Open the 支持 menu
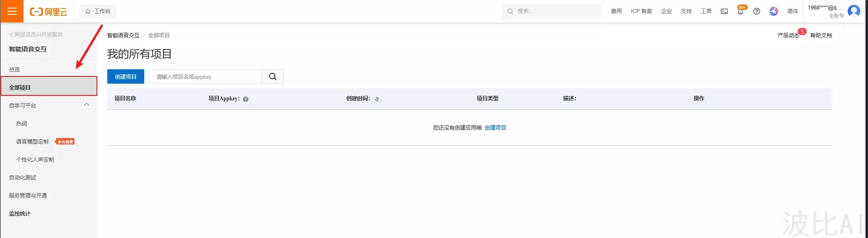Screen dimensions: 868x238 point(686,11)
